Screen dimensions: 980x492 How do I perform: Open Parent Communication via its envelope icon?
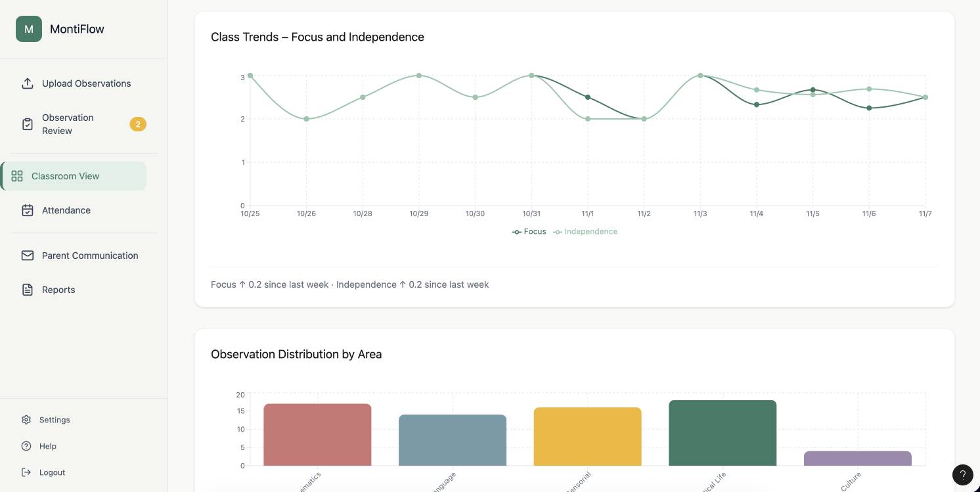click(x=27, y=256)
